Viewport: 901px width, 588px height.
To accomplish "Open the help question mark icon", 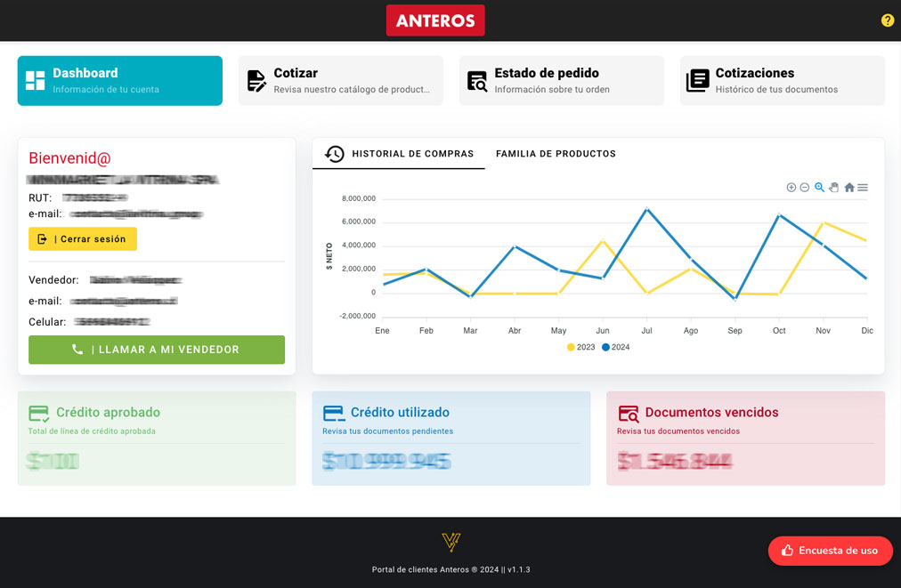I will (x=888, y=20).
